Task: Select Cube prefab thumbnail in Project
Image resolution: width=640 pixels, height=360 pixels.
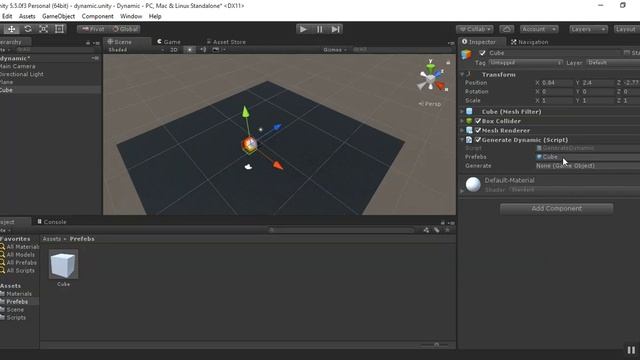Action: coord(63,264)
